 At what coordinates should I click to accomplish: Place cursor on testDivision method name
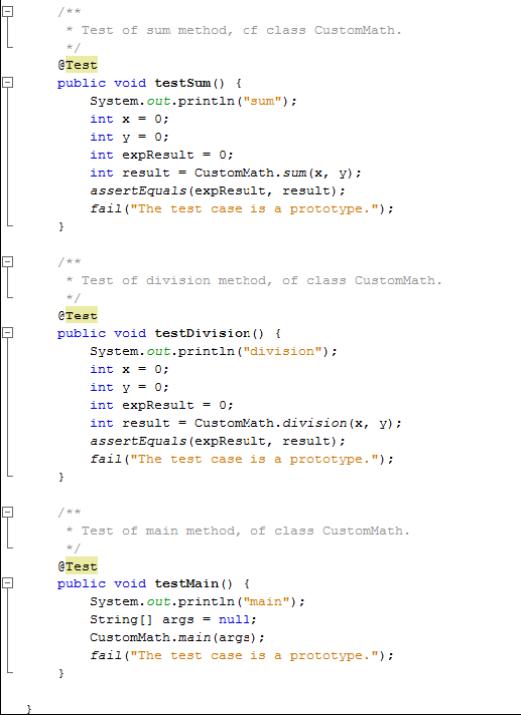[x=202, y=333]
